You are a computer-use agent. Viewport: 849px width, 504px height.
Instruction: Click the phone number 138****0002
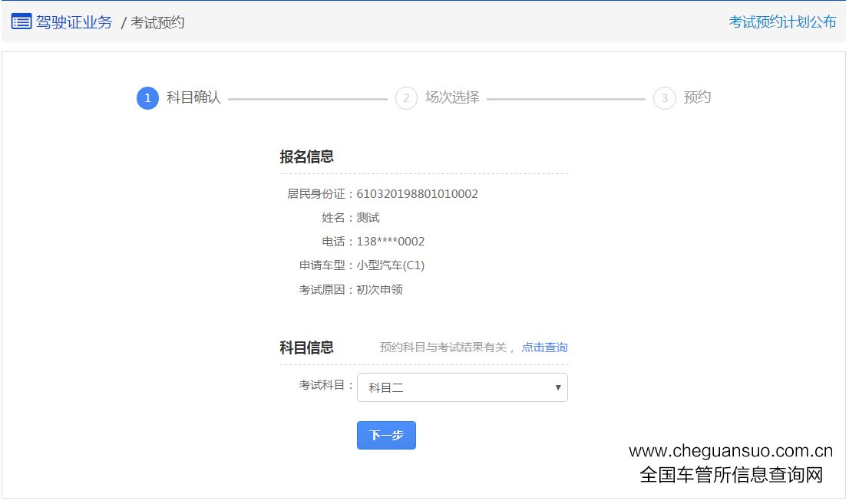click(390, 242)
